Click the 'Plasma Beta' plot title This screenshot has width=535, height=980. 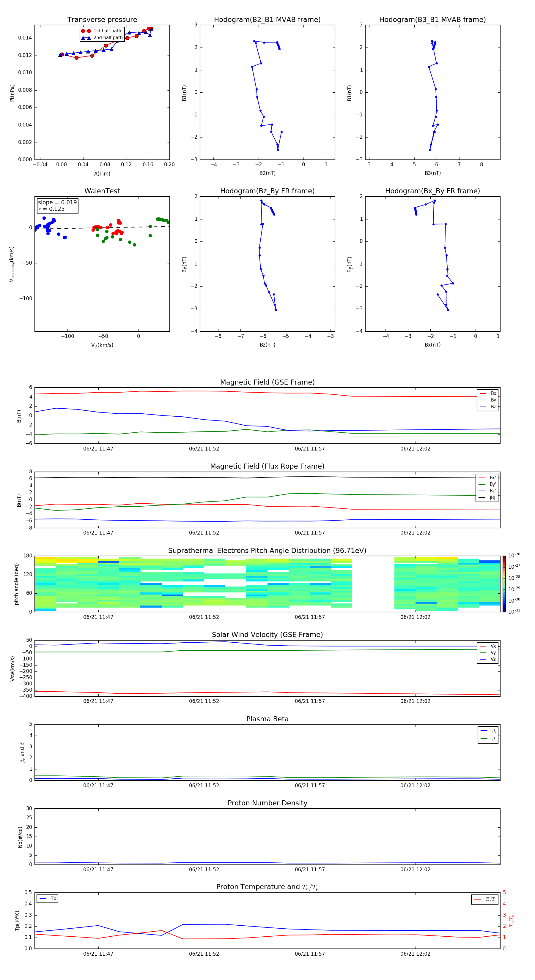pyautogui.click(x=267, y=719)
